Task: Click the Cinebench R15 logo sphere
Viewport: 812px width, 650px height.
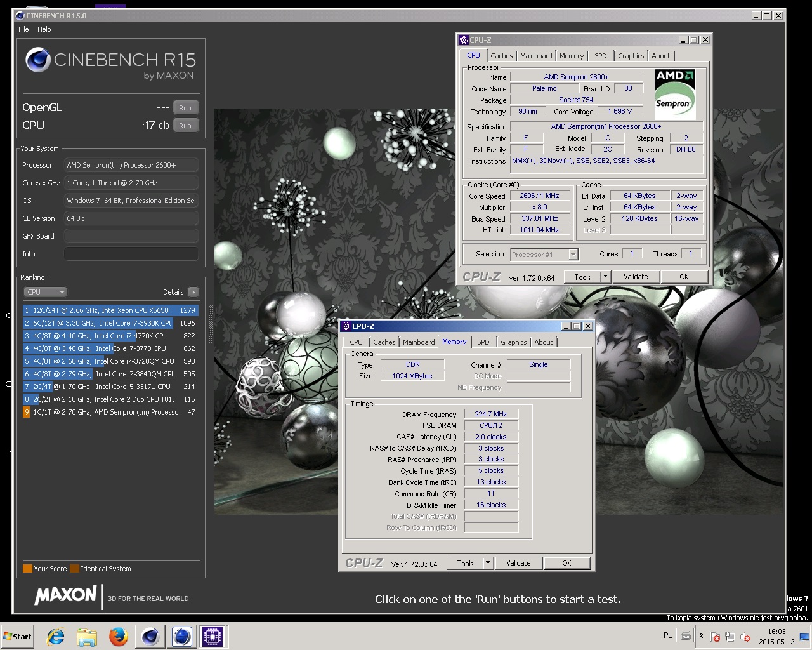Action: [x=38, y=60]
